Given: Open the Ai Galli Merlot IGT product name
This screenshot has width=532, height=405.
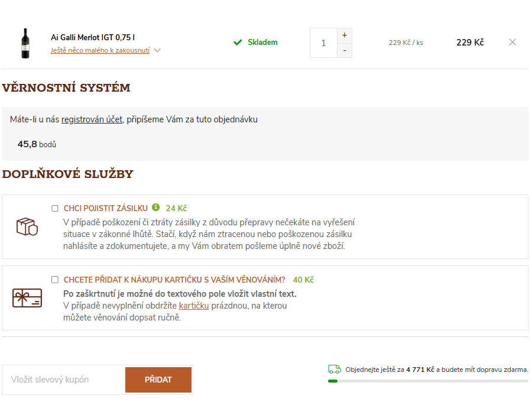Looking at the screenshot, I should coord(93,37).
